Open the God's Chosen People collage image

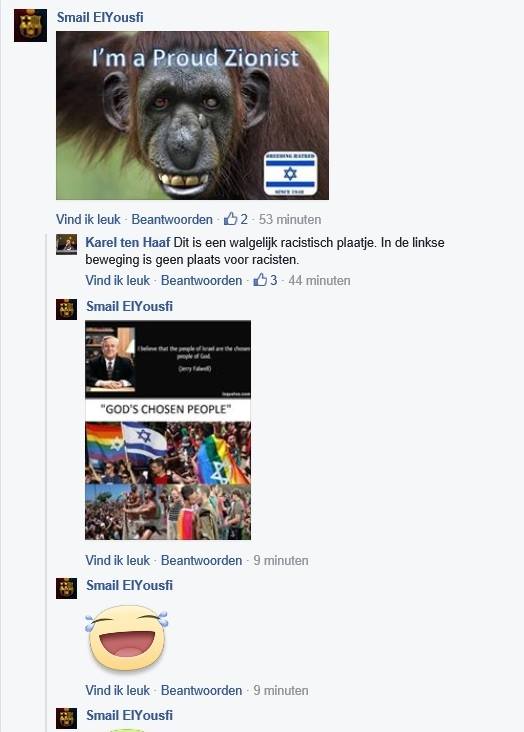tap(168, 430)
